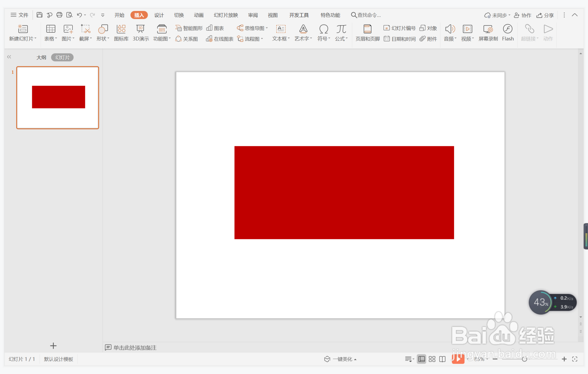Switch to the Animation (动画) tab

198,15
